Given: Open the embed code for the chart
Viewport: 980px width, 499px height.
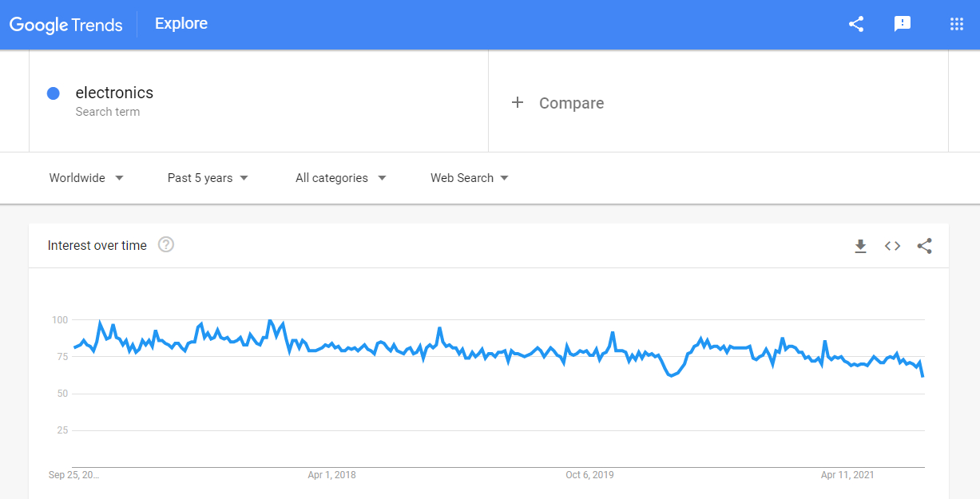Looking at the screenshot, I should 892,246.
